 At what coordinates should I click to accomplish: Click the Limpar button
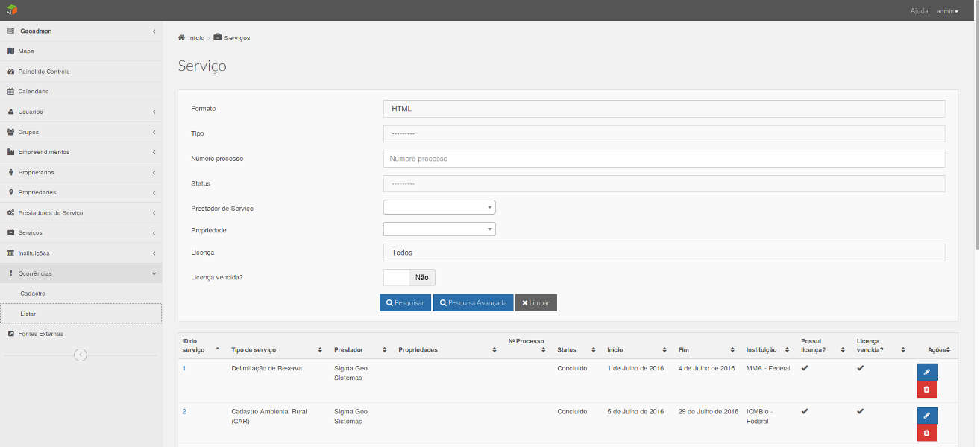point(536,302)
